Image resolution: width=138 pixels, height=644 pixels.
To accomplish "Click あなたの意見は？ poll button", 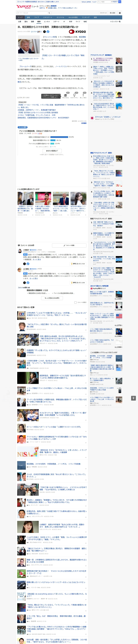I will 52,151.
